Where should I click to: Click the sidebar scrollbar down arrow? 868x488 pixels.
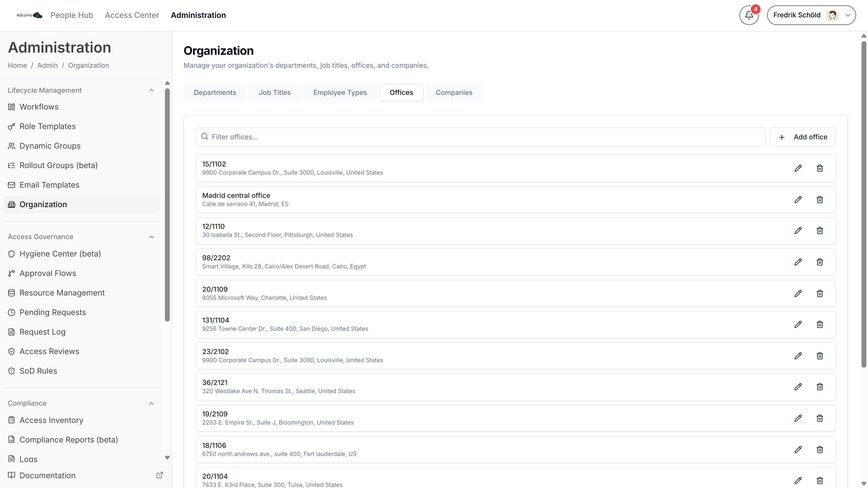coord(167,457)
